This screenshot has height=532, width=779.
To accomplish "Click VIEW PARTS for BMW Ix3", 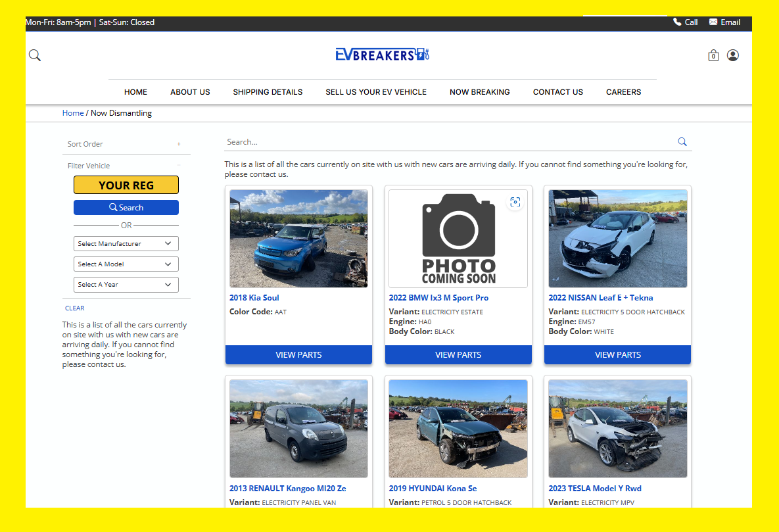I will point(458,355).
